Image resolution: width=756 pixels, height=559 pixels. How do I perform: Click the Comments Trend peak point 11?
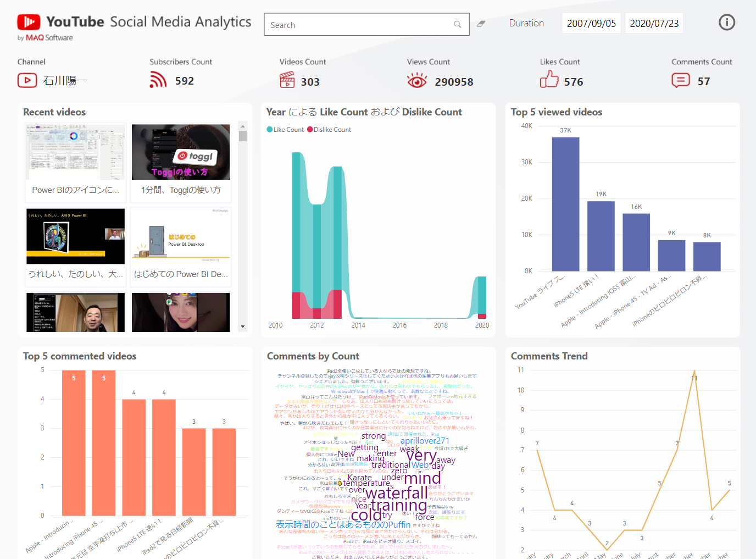tap(694, 370)
